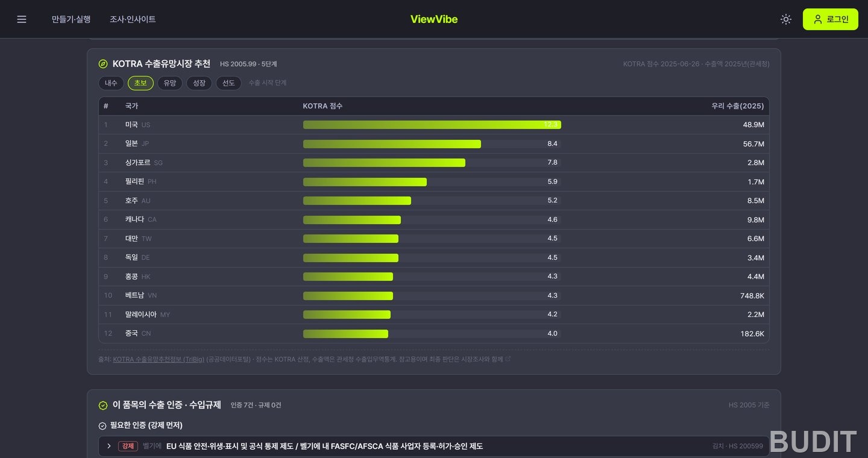Click the 인증 7건 · 규제 0건 label
868x458 pixels.
pos(256,406)
